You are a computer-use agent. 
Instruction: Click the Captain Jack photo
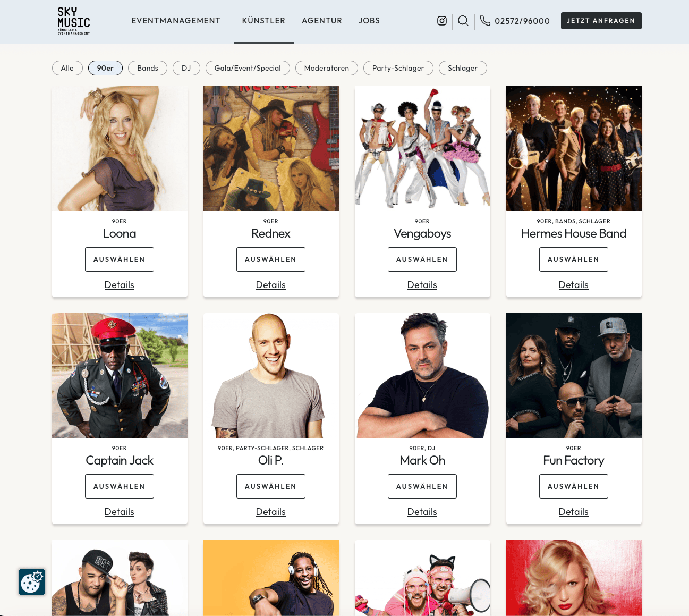click(120, 375)
